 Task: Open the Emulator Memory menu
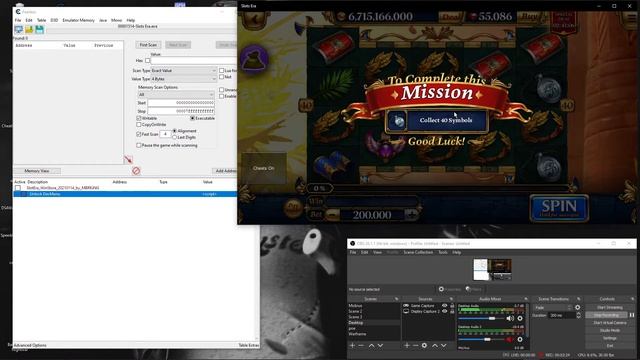click(x=78, y=20)
